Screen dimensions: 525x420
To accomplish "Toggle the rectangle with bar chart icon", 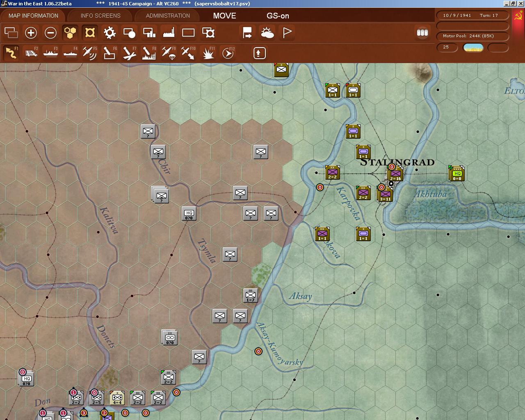I will (x=149, y=32).
